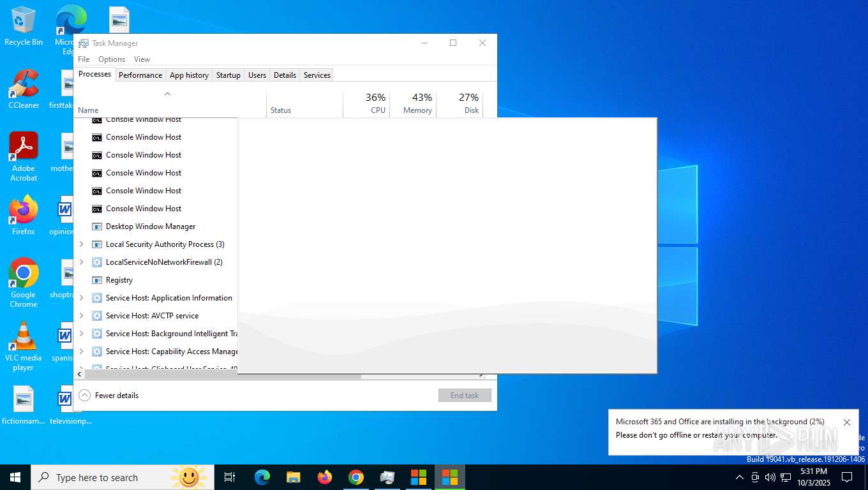Open Microsoft Edge from the taskbar
The width and height of the screenshot is (868, 490).
(262, 477)
